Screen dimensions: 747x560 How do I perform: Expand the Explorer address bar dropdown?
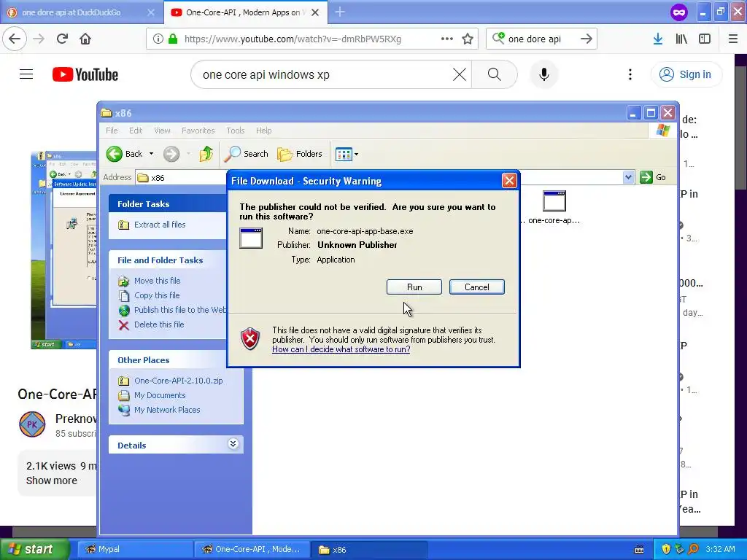tap(628, 177)
